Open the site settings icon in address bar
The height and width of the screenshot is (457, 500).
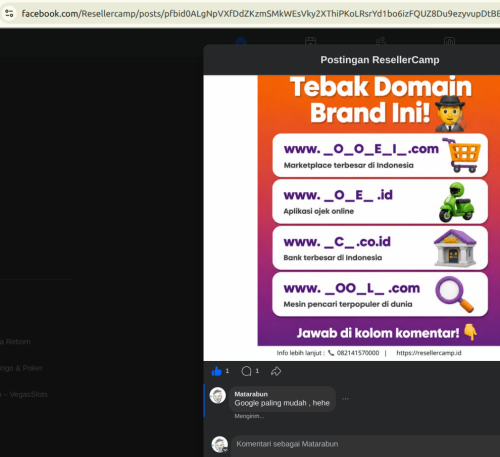tap(9, 13)
